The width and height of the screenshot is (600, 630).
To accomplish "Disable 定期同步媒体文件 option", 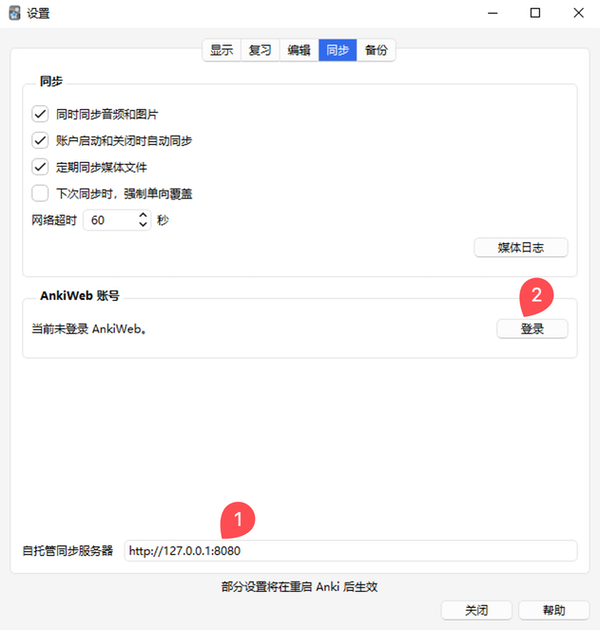I will pos(40,167).
